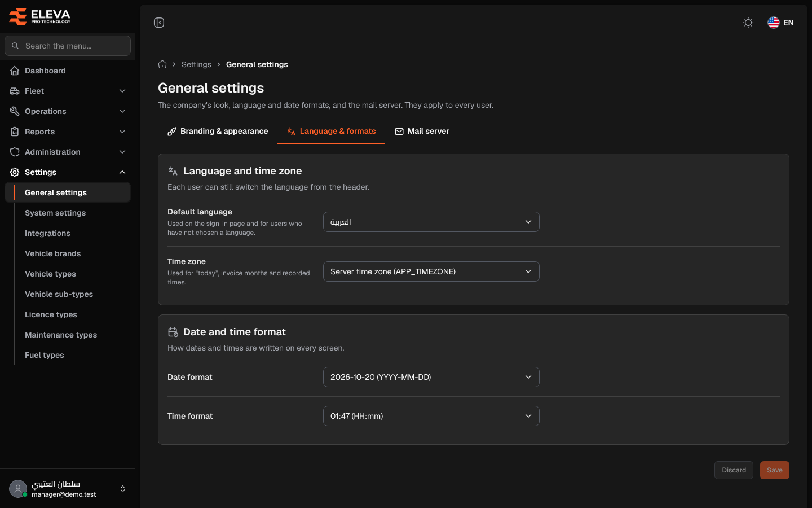Toggle light theme with the sun icon
The width and height of the screenshot is (812, 508).
click(748, 23)
